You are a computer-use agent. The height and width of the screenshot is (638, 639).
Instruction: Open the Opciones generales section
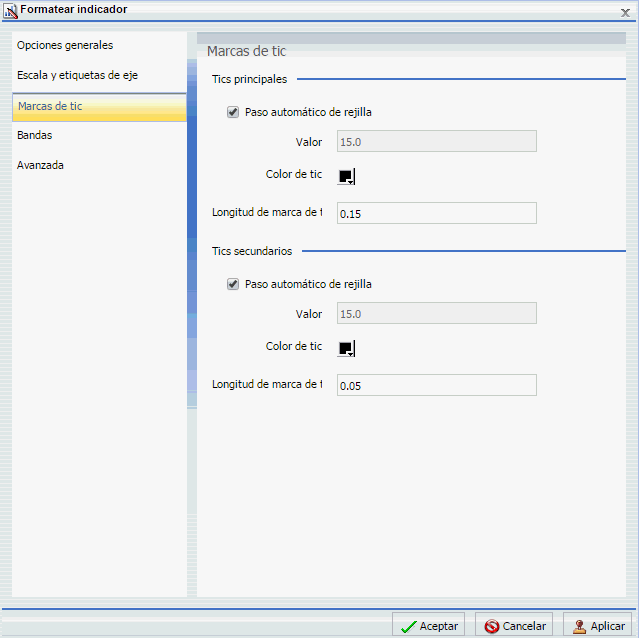pyautogui.click(x=65, y=45)
